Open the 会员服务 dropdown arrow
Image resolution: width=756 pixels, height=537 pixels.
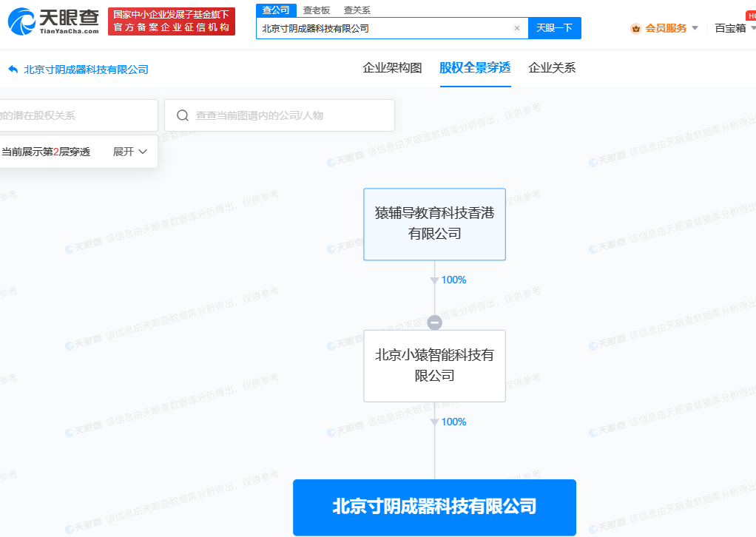point(695,28)
